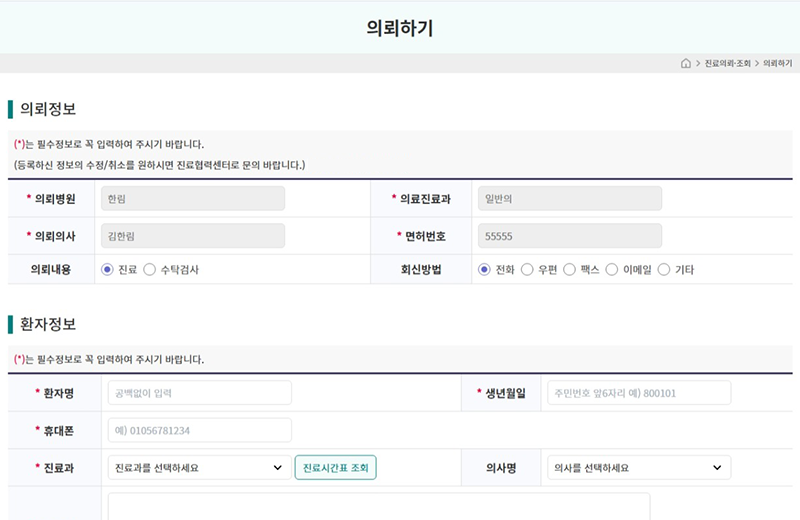Screen dimensions: 800x520
Task: Click the large text area below 진료과
Action: click(x=378, y=506)
